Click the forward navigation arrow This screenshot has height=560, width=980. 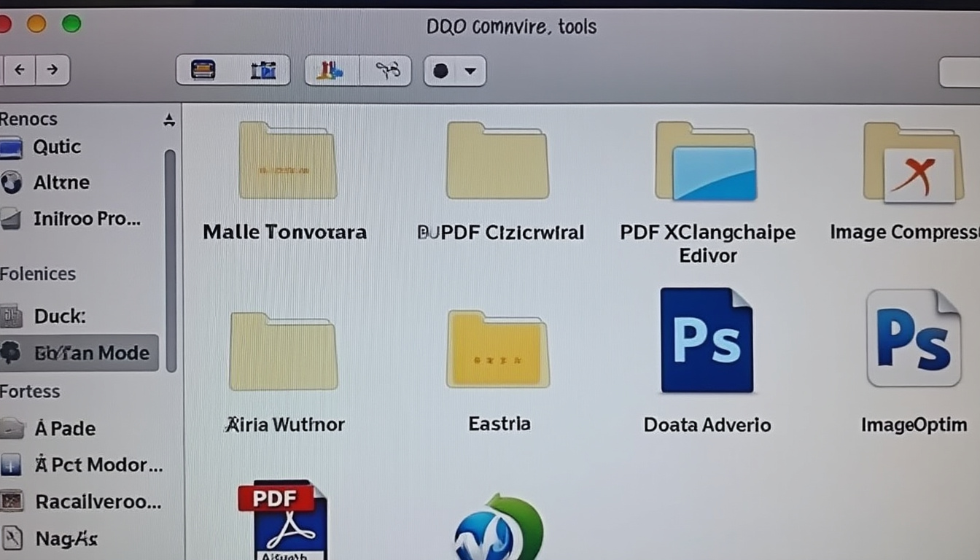[x=52, y=70]
